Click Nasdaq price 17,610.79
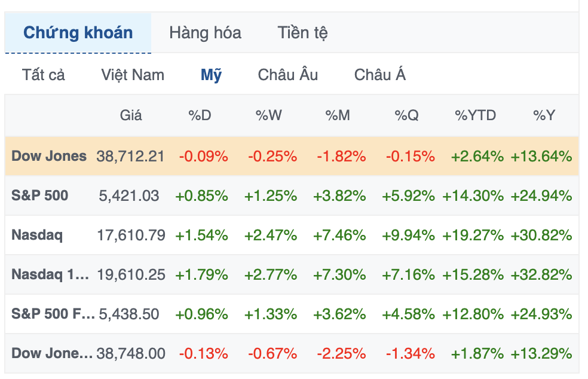The width and height of the screenshot is (588, 379). [131, 235]
